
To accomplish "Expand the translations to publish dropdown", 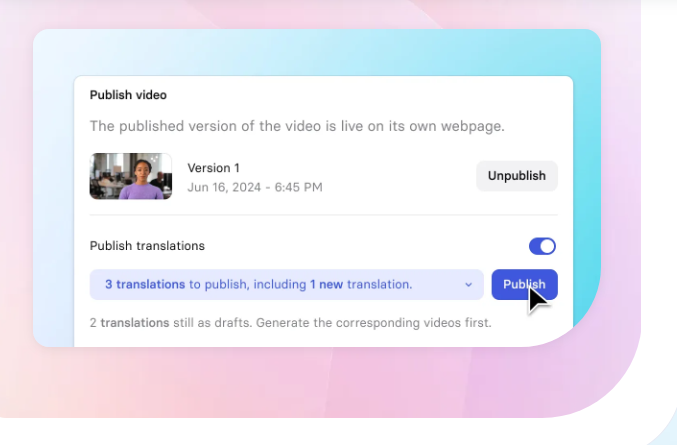I will click(x=286, y=284).
